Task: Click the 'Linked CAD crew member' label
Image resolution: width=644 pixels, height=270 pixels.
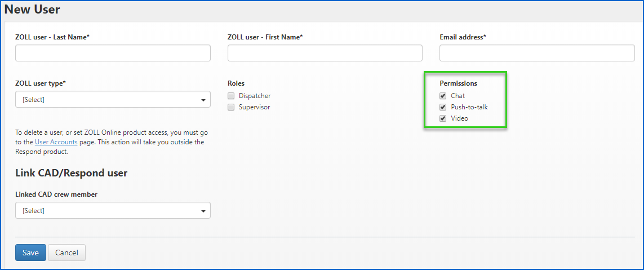Action: click(x=56, y=194)
